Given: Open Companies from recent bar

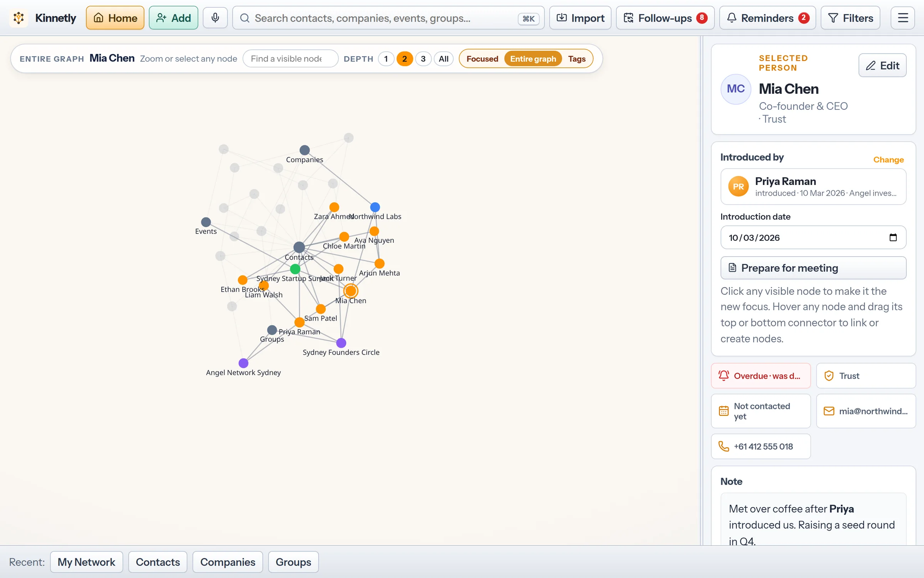Looking at the screenshot, I should tap(228, 562).
